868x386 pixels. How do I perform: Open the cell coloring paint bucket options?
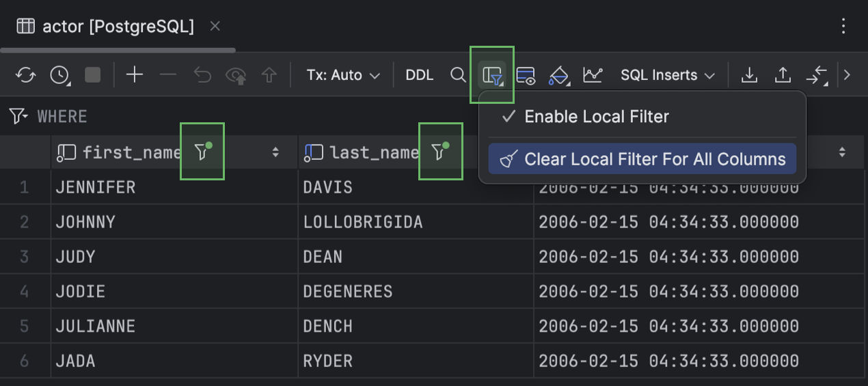(x=559, y=75)
